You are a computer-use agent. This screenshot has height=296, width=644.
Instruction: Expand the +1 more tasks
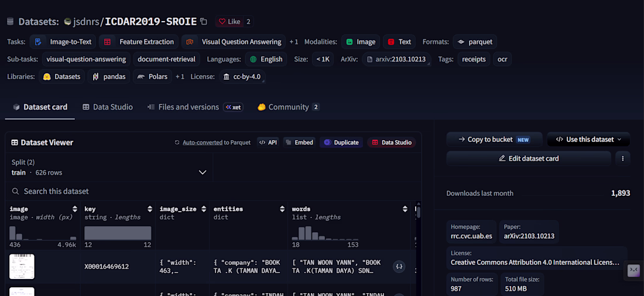[294, 42]
